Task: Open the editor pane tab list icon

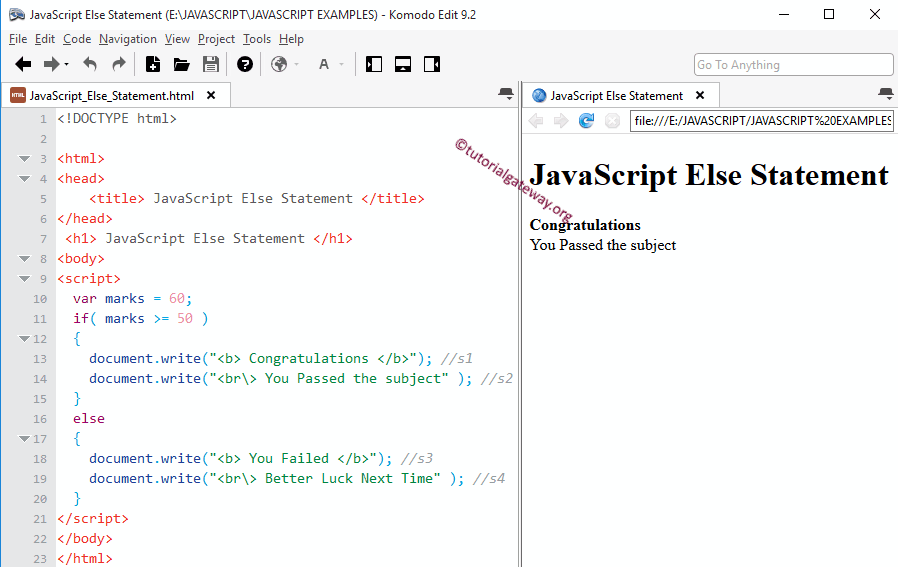Action: [x=506, y=94]
